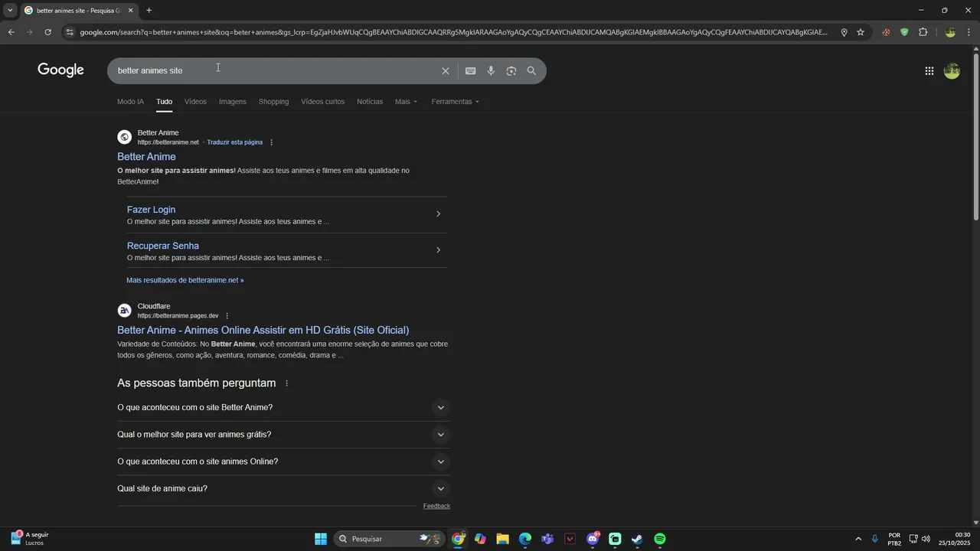Start voice search with microphone icon

[x=491, y=70]
